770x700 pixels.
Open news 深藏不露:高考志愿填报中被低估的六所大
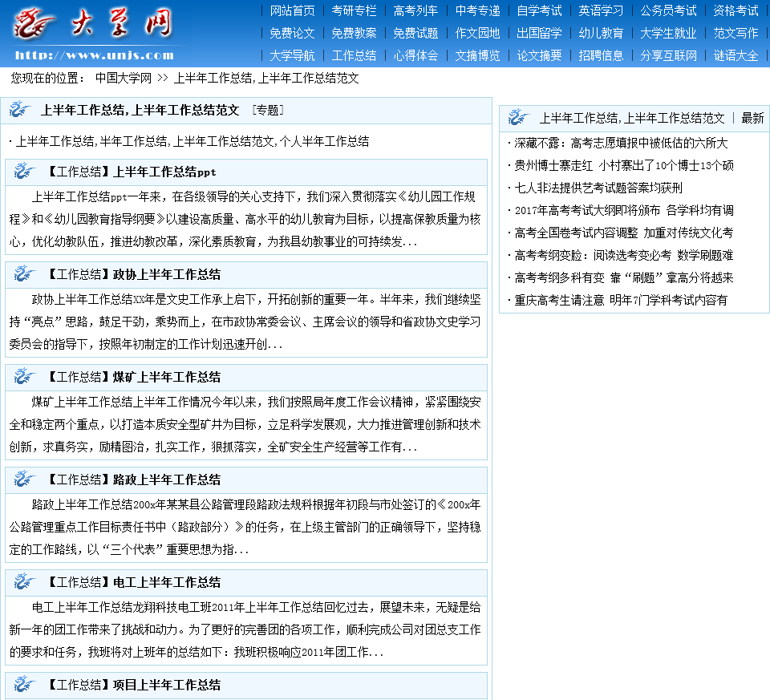(621, 143)
